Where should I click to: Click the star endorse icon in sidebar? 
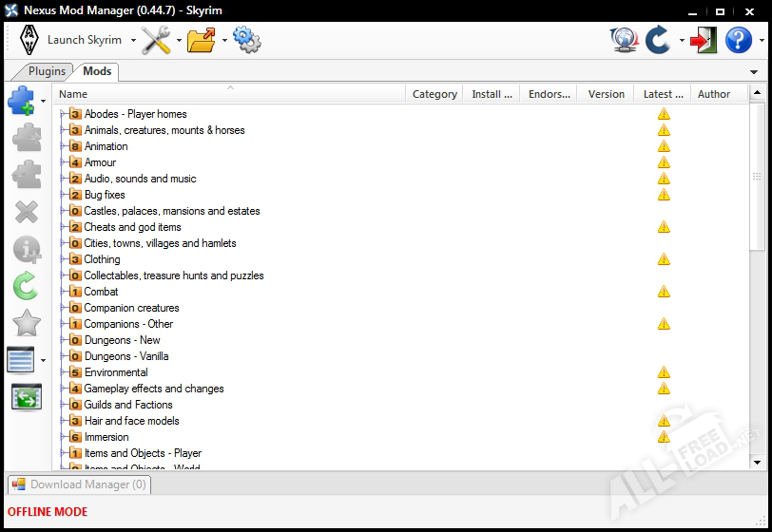click(26, 323)
